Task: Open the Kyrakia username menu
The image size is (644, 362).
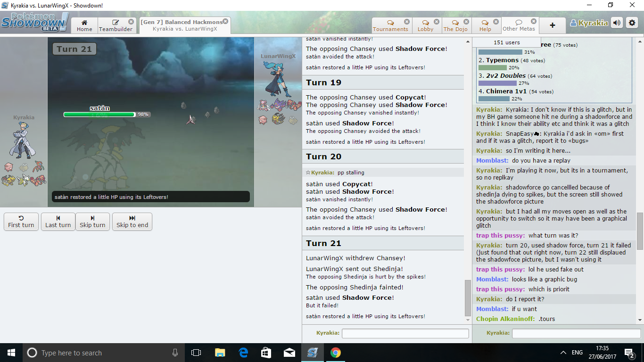Action: tap(589, 23)
